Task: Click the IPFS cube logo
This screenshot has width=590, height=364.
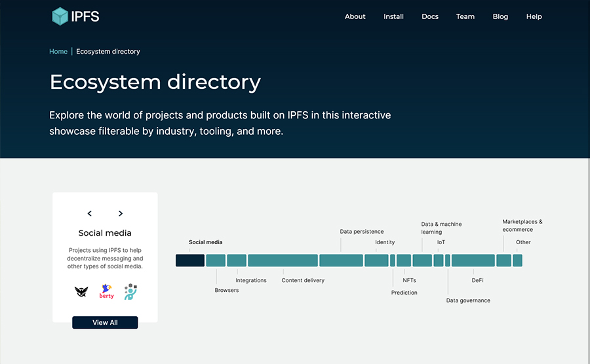Action: [x=60, y=16]
